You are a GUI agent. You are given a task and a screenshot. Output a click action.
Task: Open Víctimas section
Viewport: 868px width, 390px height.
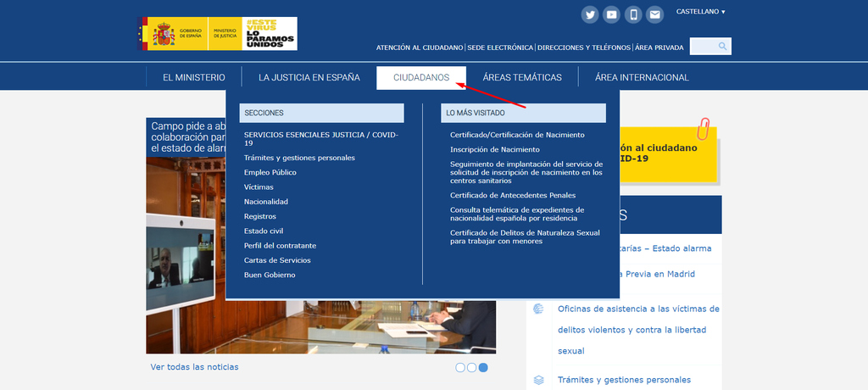(x=259, y=187)
